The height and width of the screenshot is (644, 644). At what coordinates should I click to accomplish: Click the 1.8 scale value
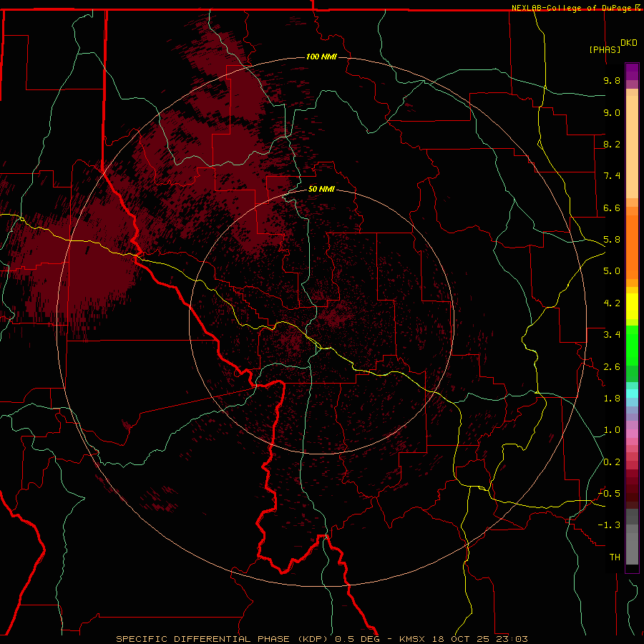click(x=612, y=399)
